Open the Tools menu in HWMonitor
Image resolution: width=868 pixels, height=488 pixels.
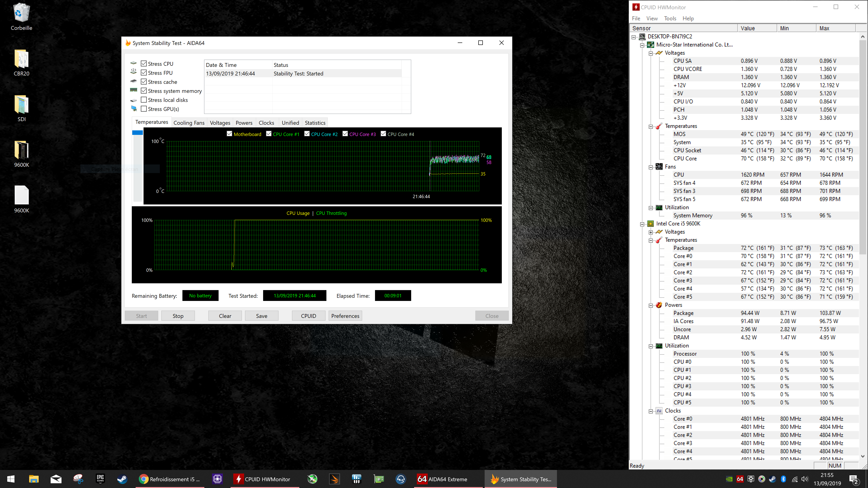pyautogui.click(x=670, y=19)
